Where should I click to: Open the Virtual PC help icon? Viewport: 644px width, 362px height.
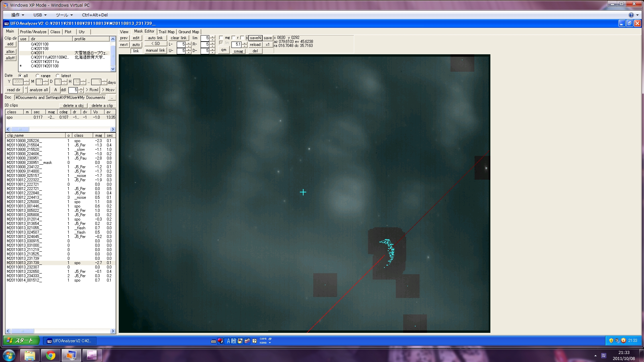coord(631,15)
